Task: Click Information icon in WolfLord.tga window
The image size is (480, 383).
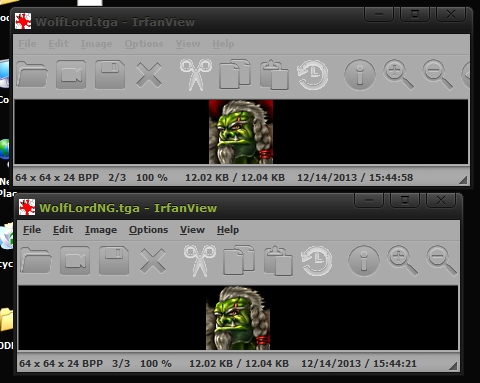Action: point(360,75)
